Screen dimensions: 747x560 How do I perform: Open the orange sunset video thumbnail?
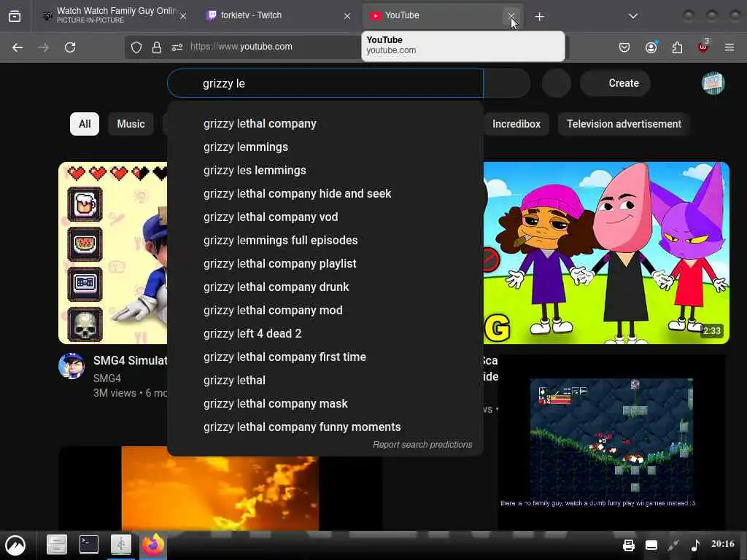click(220, 489)
